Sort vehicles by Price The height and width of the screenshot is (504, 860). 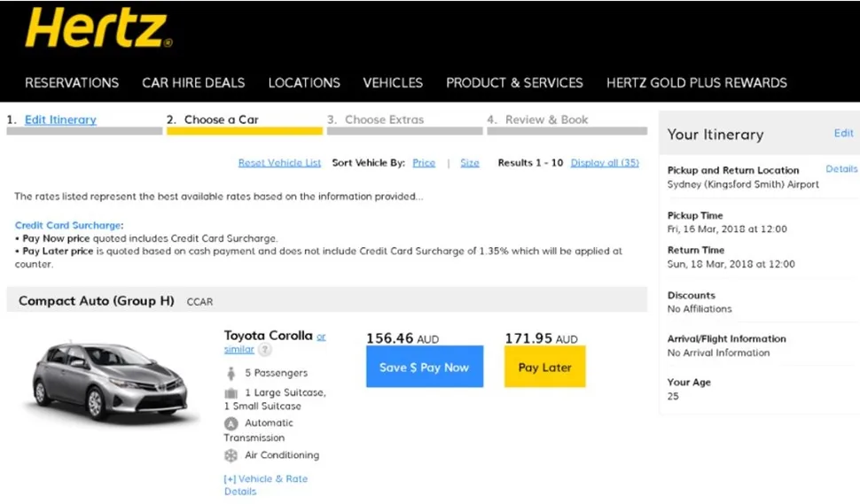coord(424,163)
